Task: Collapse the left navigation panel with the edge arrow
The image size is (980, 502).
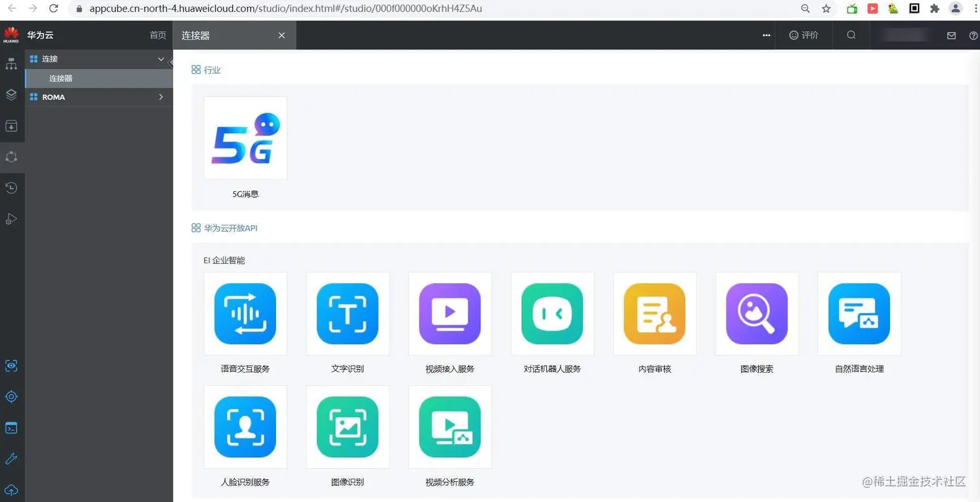Action: click(170, 63)
